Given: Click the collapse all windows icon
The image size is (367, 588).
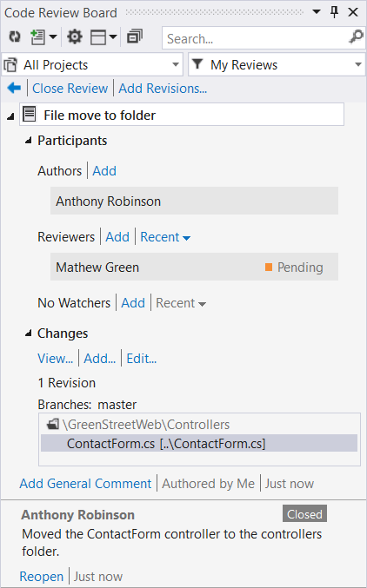Looking at the screenshot, I should 135,36.
